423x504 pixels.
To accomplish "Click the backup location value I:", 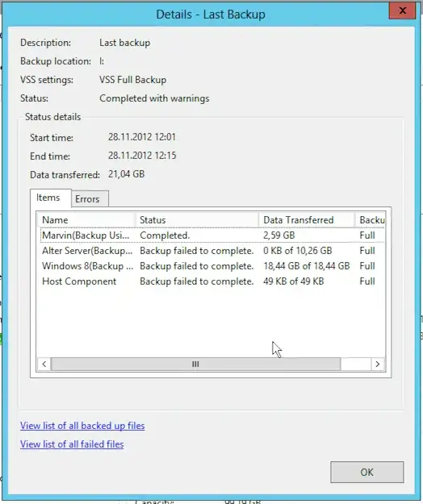I will coord(102,61).
